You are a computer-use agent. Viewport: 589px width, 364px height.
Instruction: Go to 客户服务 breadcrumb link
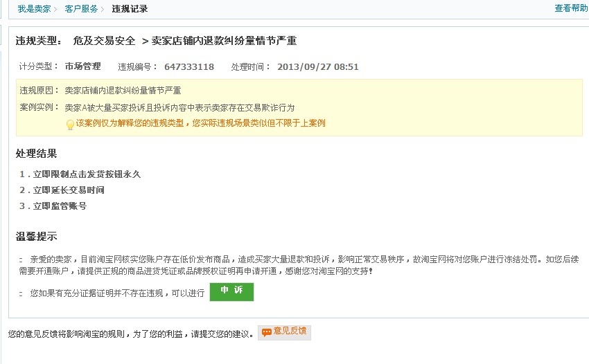tap(81, 9)
